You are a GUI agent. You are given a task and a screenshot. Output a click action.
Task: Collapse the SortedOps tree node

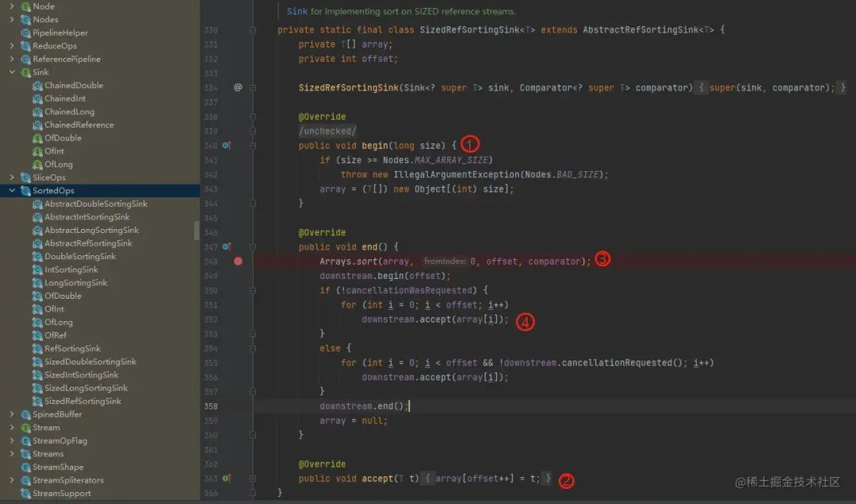coord(11,190)
